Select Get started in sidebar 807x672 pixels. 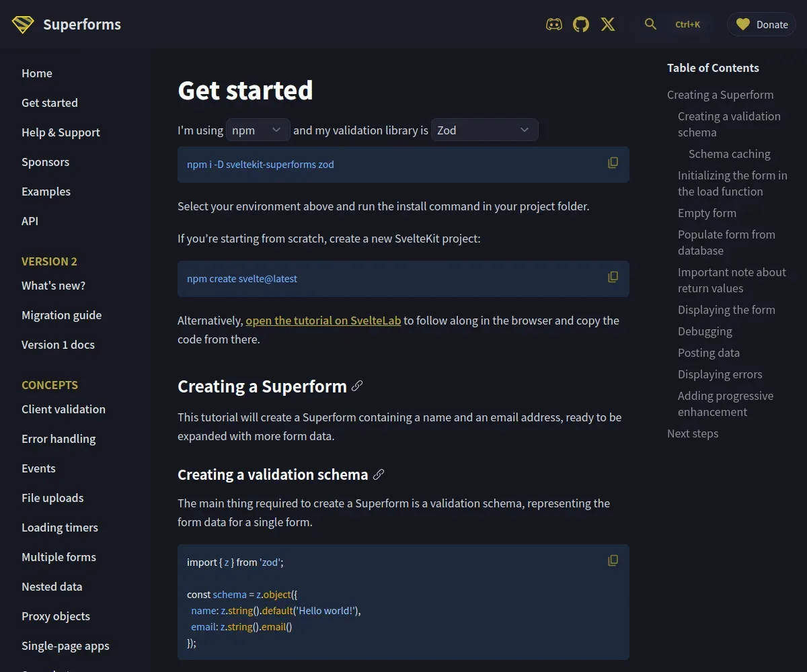(50, 103)
